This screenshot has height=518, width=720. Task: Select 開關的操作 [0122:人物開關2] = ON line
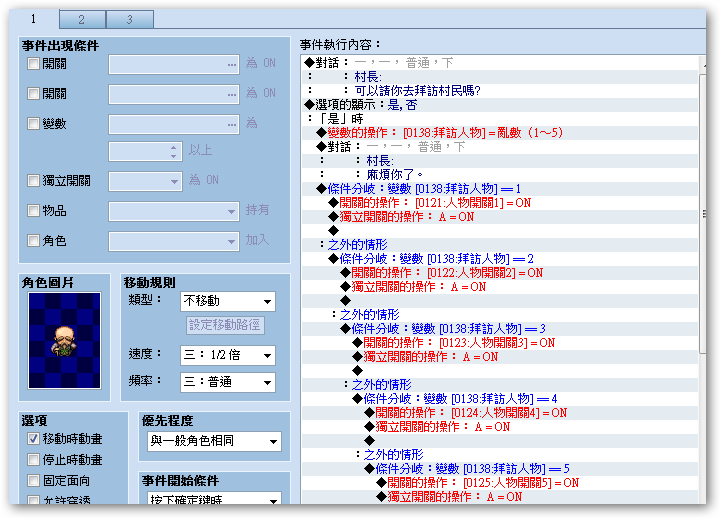click(500, 273)
